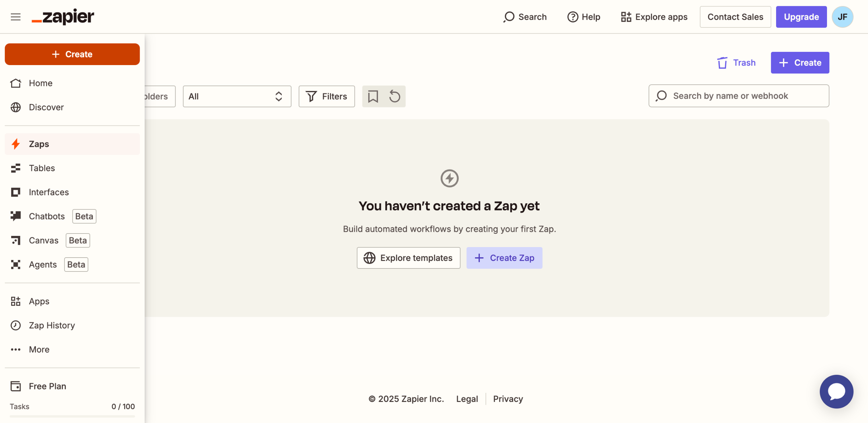Click the Privacy footer link
868x423 pixels.
point(508,399)
